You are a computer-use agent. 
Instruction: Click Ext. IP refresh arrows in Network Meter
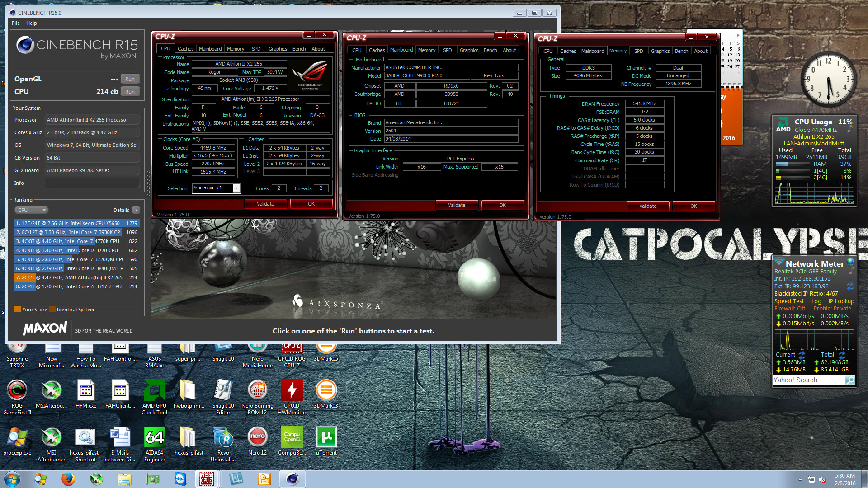pyautogui.click(x=850, y=286)
